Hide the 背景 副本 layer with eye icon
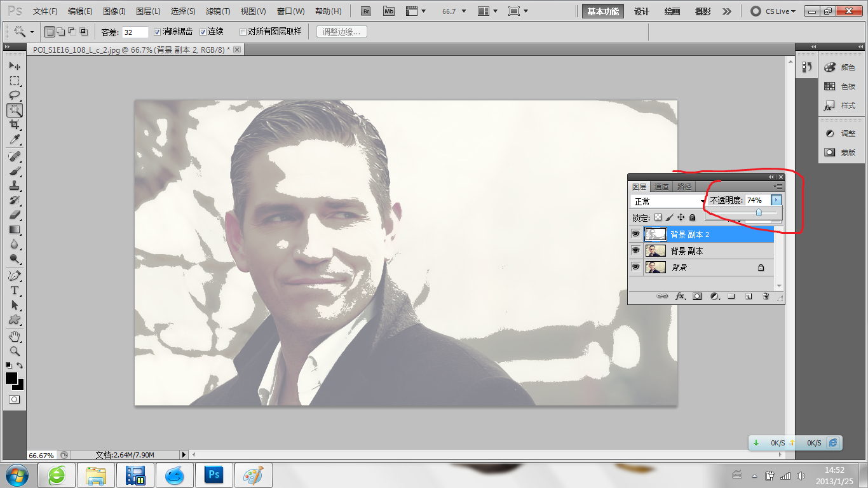Viewport: 868px width, 488px height. [x=635, y=251]
